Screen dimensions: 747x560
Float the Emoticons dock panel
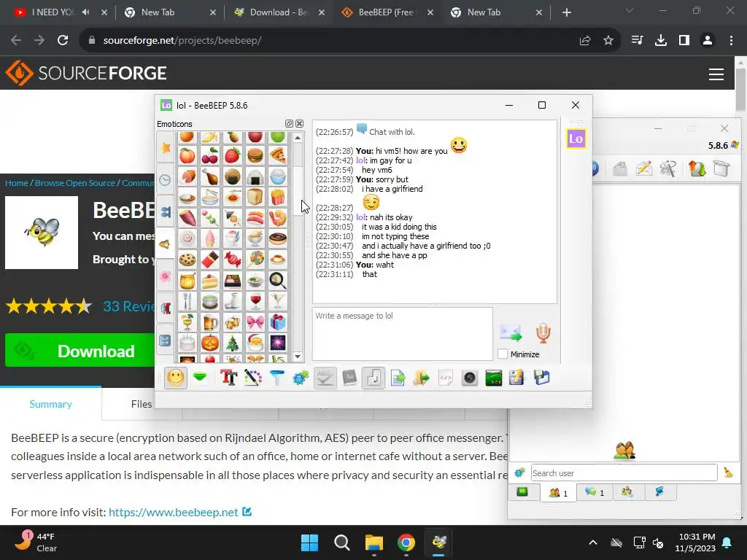pyautogui.click(x=289, y=124)
